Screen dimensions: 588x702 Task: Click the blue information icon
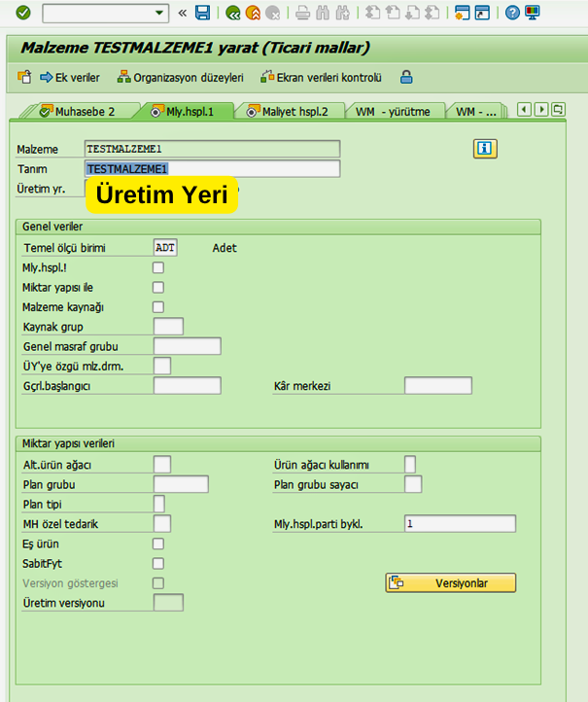pos(485,148)
